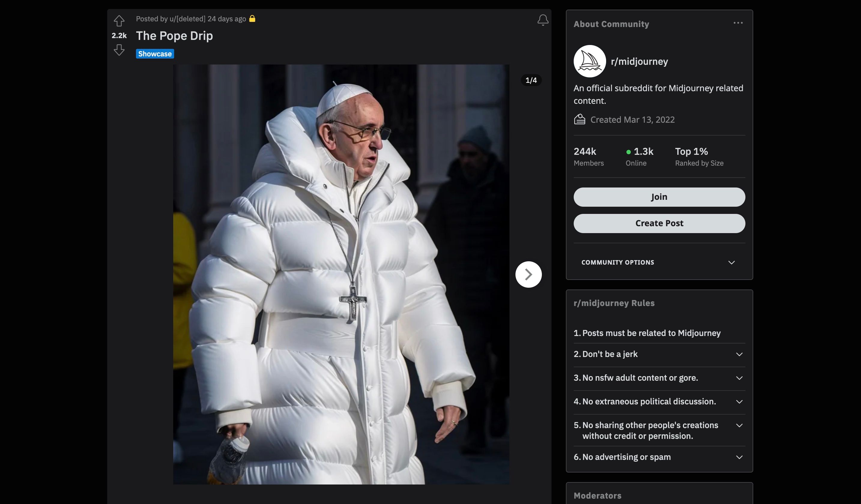
Task: Click the notification bell icon
Action: click(x=542, y=20)
